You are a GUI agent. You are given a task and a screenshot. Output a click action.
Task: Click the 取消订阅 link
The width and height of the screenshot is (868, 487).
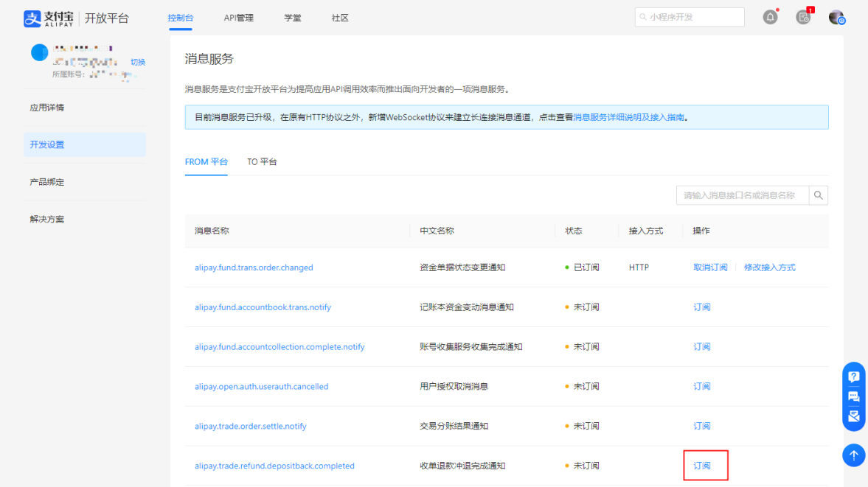click(x=710, y=267)
